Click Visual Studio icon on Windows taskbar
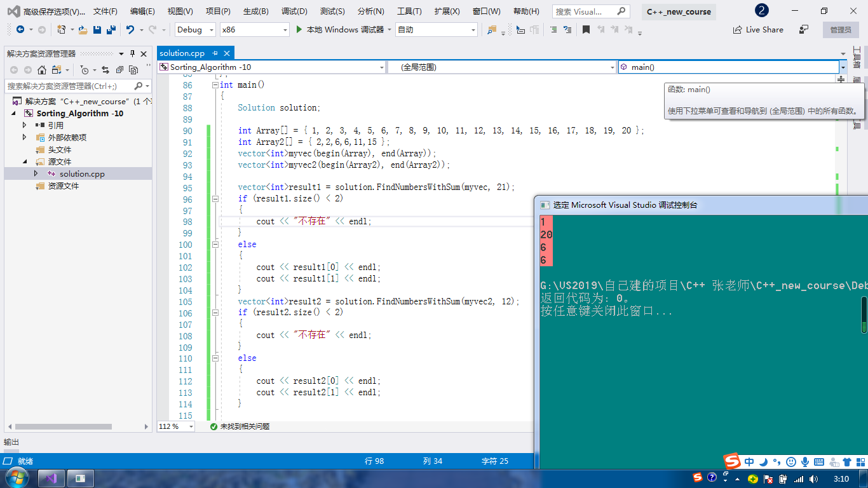868x488 pixels. click(51, 478)
